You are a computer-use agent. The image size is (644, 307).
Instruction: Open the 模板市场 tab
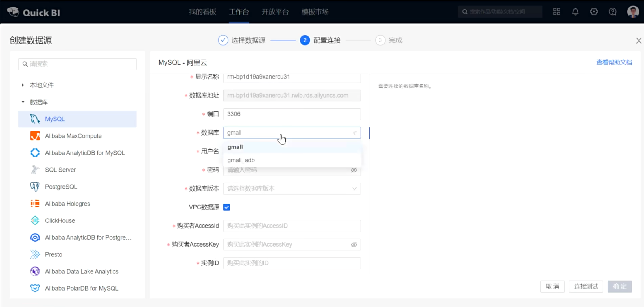[315, 12]
